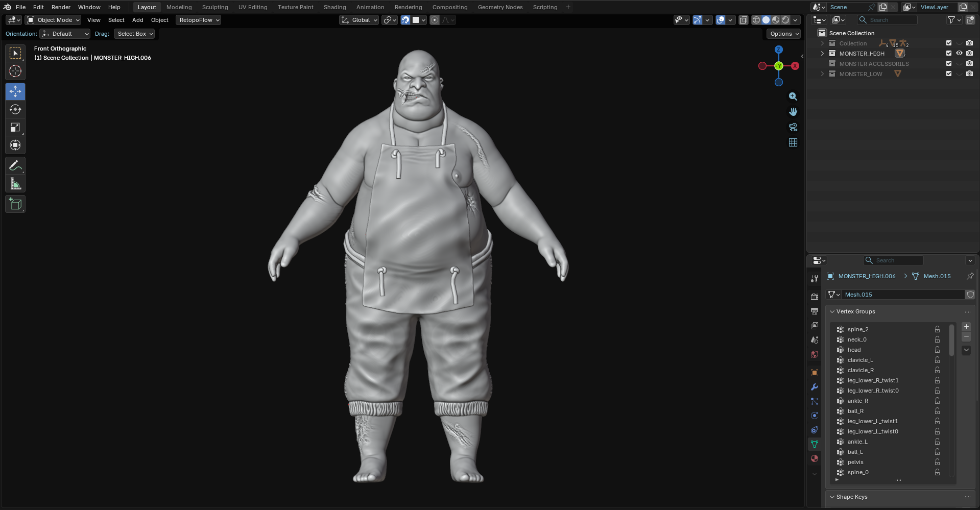Collapse the Vertex Groups panel
This screenshot has height=510, width=980.
pos(832,311)
